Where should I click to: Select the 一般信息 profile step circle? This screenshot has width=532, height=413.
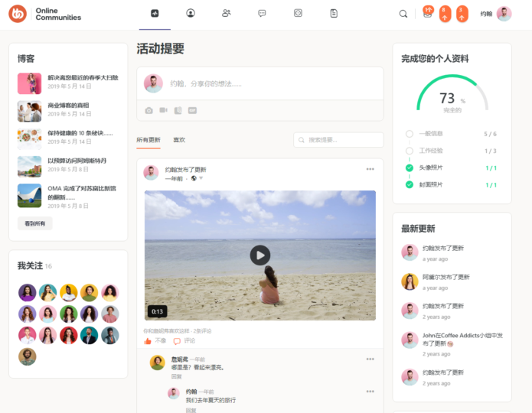coord(410,134)
